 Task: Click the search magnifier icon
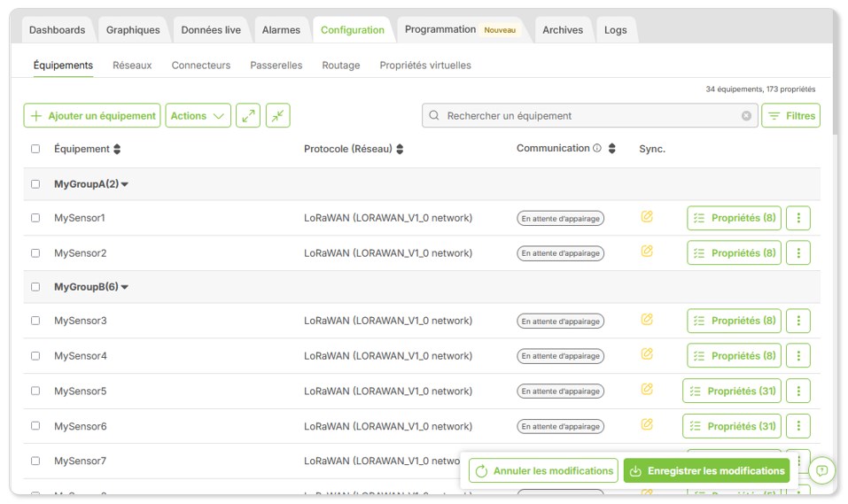click(433, 116)
